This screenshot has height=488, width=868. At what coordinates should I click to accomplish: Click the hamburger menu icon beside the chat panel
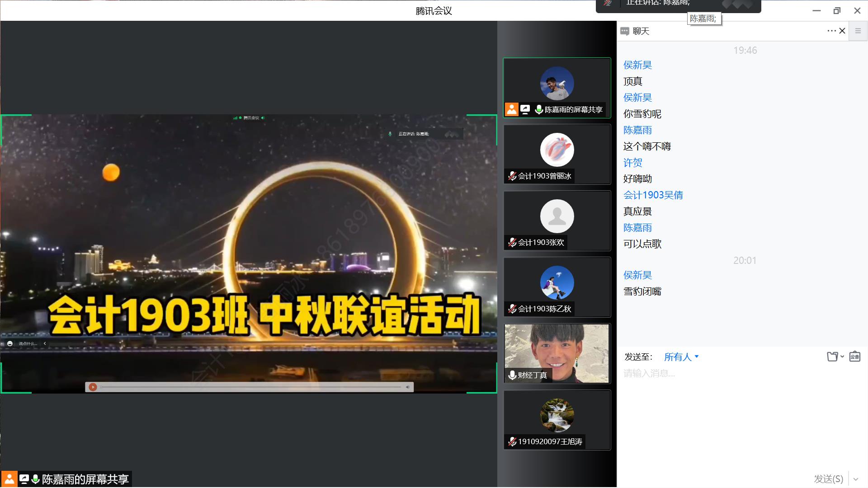click(858, 31)
